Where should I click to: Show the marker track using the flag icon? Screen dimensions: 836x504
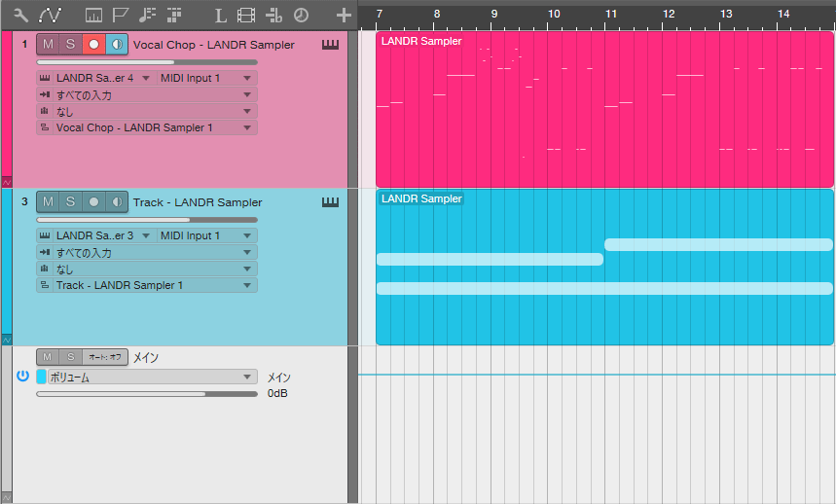click(121, 16)
